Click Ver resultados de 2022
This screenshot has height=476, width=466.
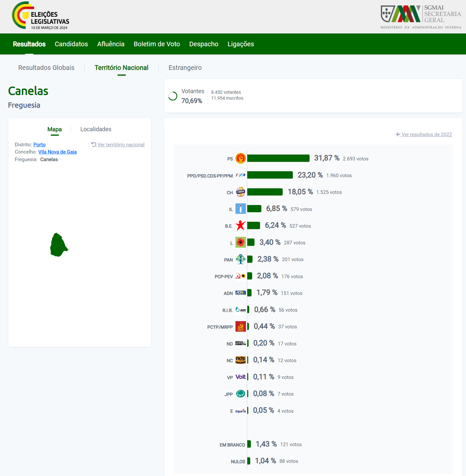pos(426,135)
